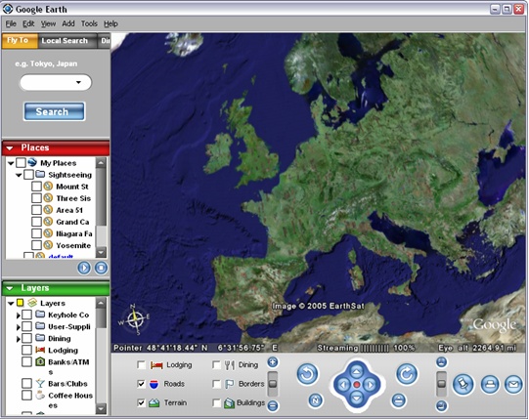529x420 pixels.
Task: Open the View menu
Action: click(x=48, y=23)
